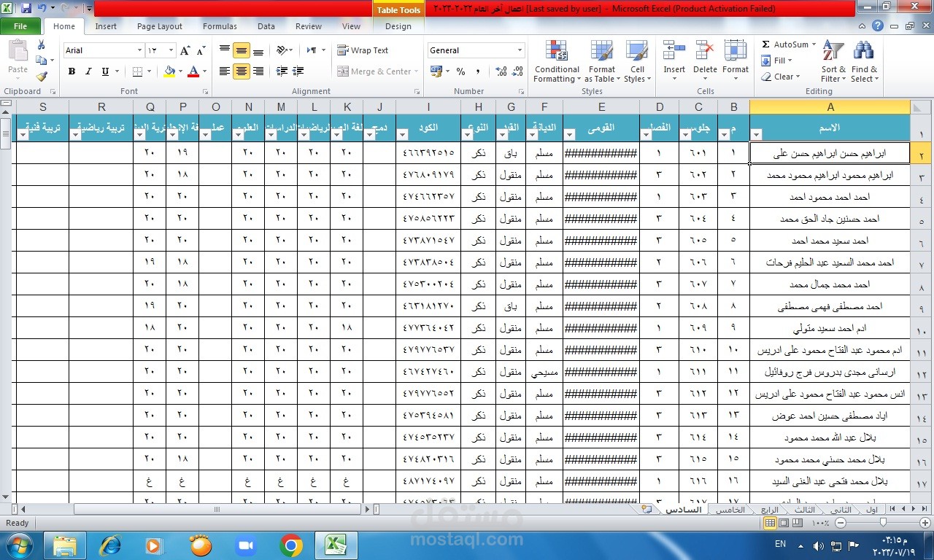The height and width of the screenshot is (560, 934).
Task: Click the Cut scissors icon
Action: [41, 45]
